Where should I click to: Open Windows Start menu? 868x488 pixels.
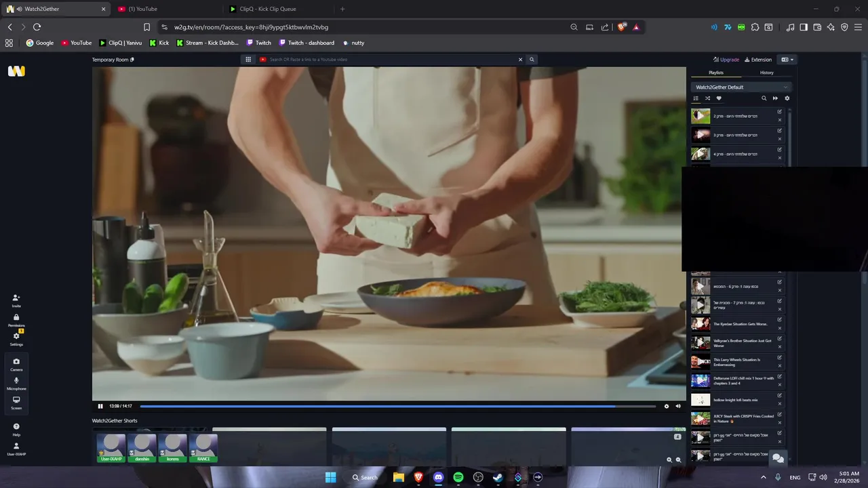[330, 477]
